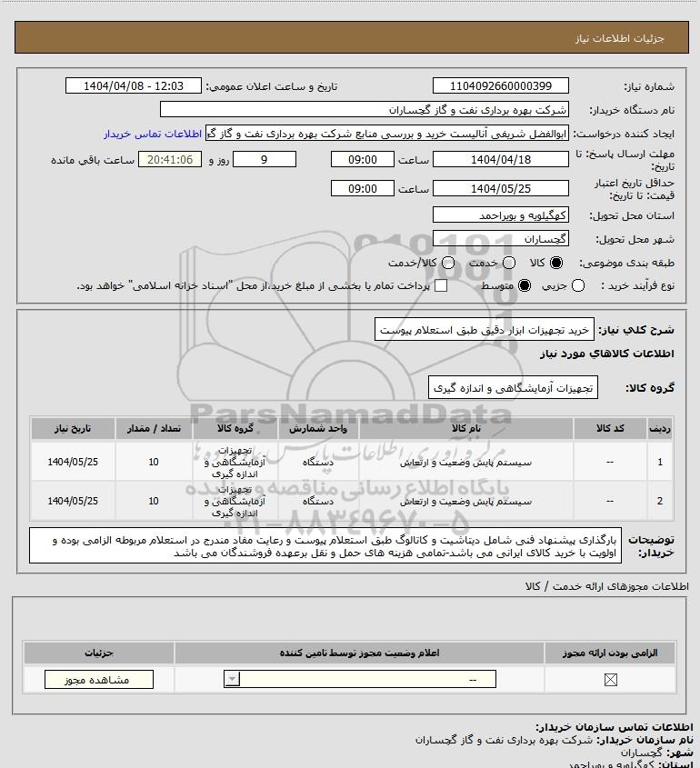This screenshot has height=768, width=700.
Task: Click the جزئیات column header
Action: [99, 653]
